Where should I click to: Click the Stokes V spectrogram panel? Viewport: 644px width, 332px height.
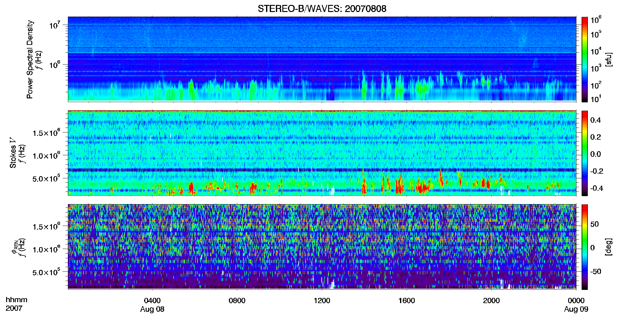[322, 153]
